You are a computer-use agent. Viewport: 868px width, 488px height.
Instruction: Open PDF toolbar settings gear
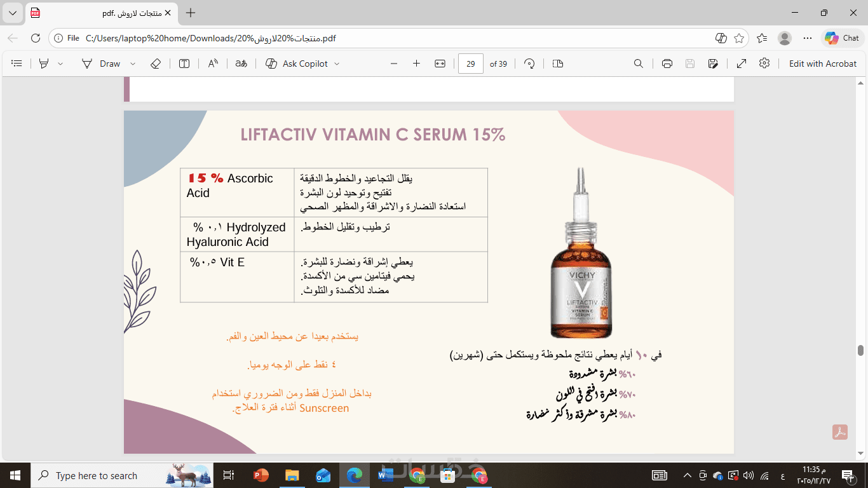(764, 64)
